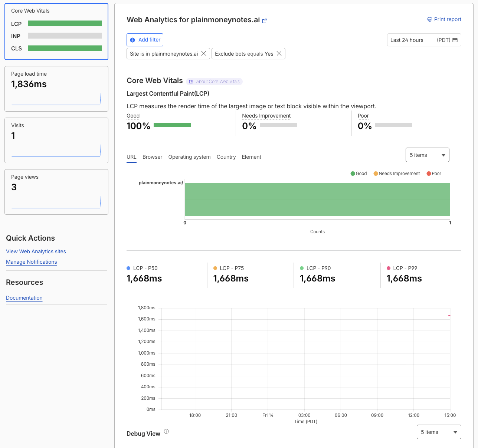Switch to the Operating system tab
Screen dimensions: 478x448
(189, 157)
